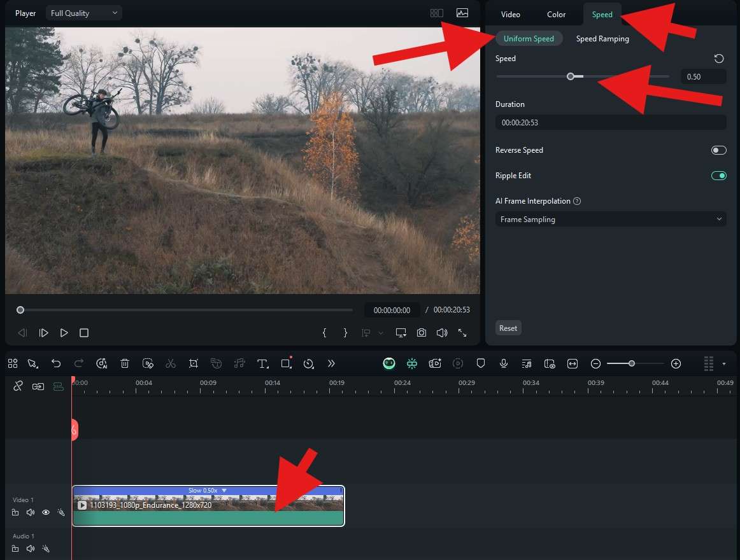Image resolution: width=740 pixels, height=560 pixels.
Task: Add a marker with the shield icon
Action: (x=481, y=363)
